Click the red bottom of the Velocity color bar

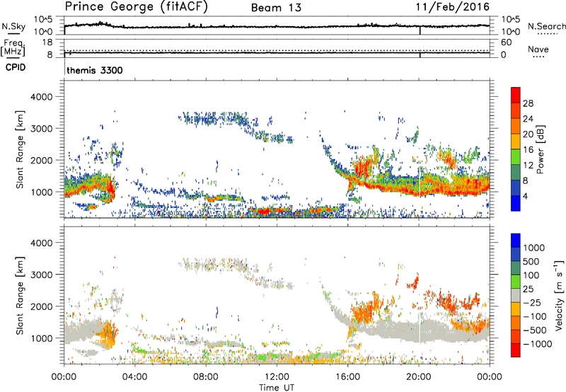(516, 350)
